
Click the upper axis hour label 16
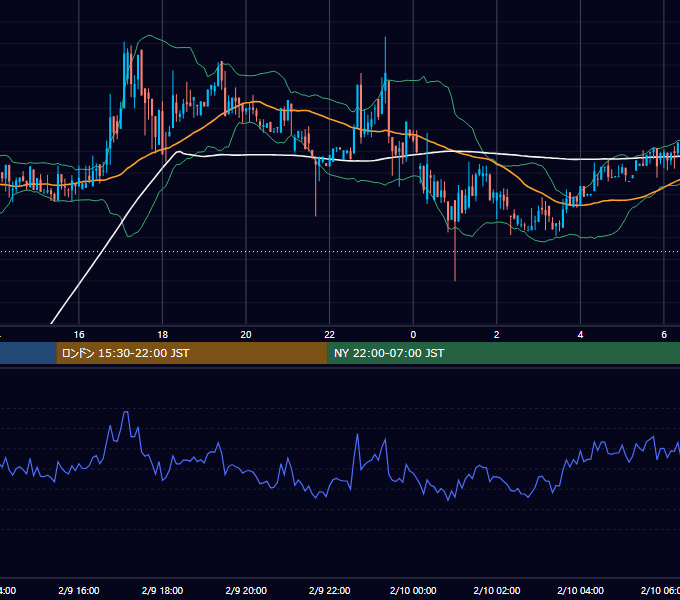click(x=79, y=335)
